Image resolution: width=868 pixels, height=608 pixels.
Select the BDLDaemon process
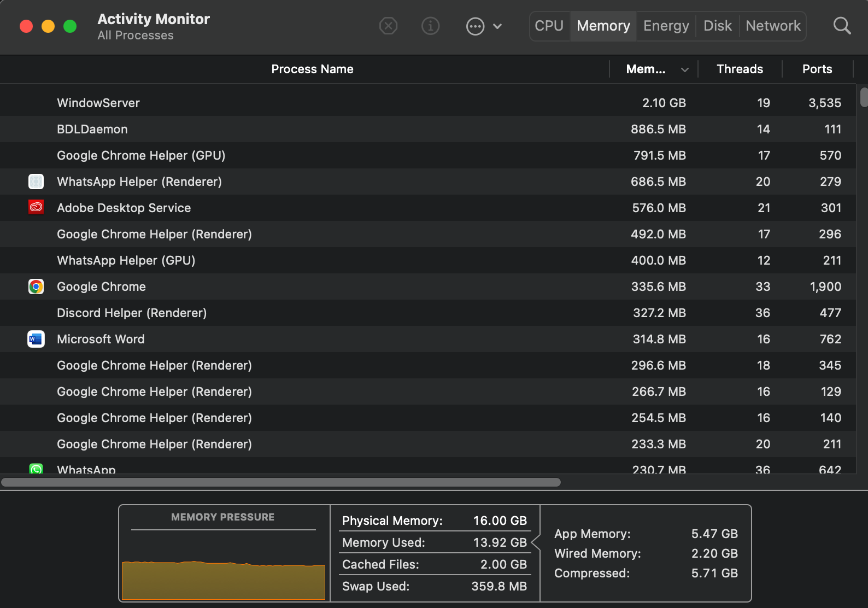(x=92, y=129)
